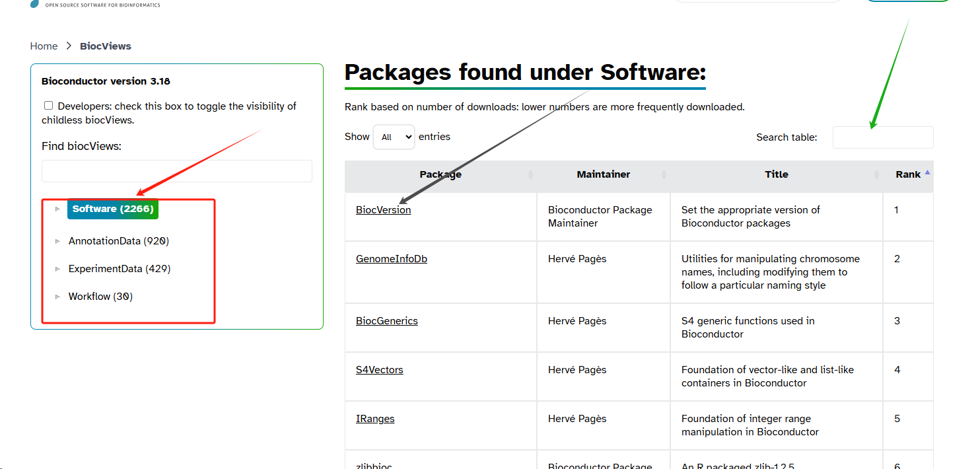Toggle Rank column sort arrow

[x=927, y=172]
